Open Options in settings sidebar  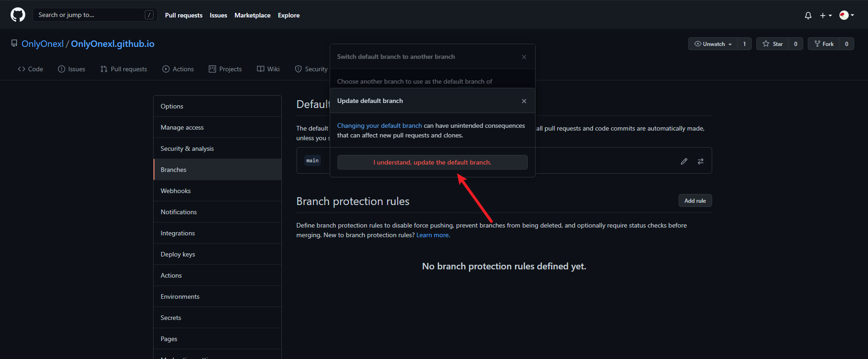tap(217, 106)
